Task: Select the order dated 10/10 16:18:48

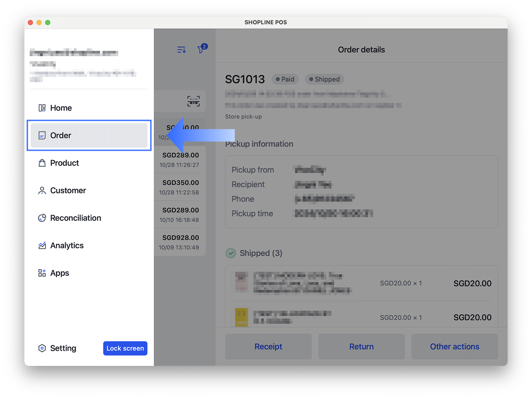Action: tap(180, 215)
